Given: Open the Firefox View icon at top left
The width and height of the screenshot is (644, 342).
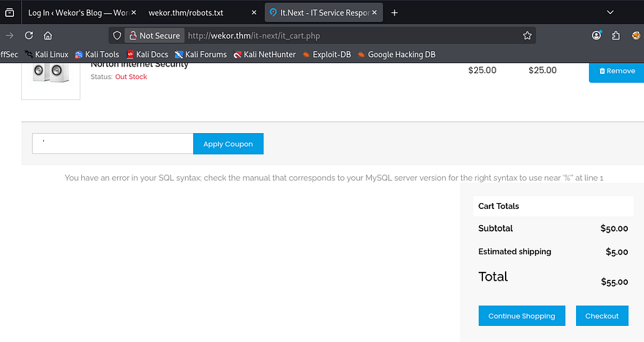Looking at the screenshot, I should point(10,12).
